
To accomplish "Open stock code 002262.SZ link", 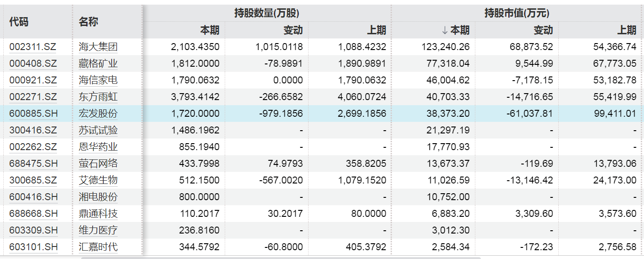I will [x=33, y=147].
